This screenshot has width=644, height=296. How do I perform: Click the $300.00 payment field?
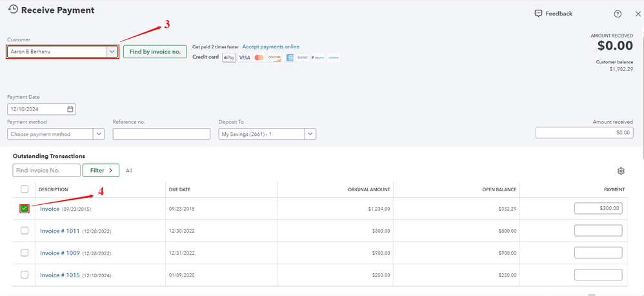point(598,209)
